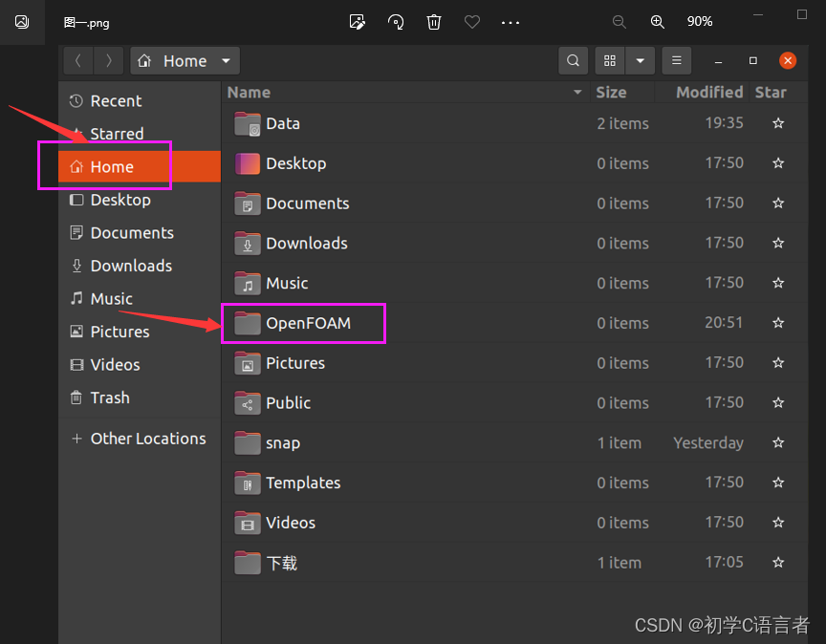
Task: Star the Data folder
Action: click(777, 123)
